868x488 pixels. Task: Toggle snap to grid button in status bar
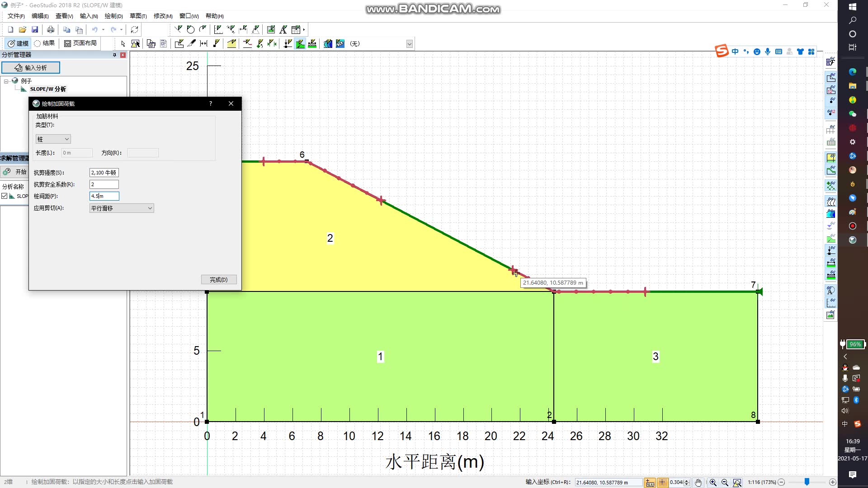pyautogui.click(x=662, y=483)
